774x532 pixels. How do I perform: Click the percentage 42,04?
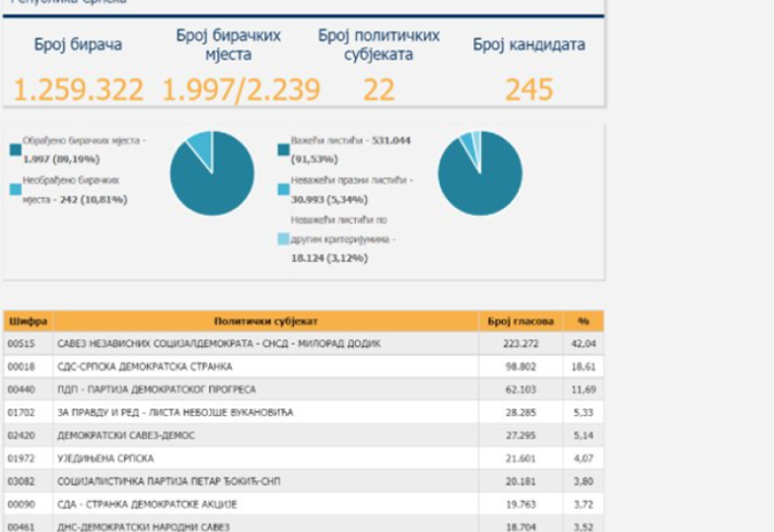(x=583, y=343)
